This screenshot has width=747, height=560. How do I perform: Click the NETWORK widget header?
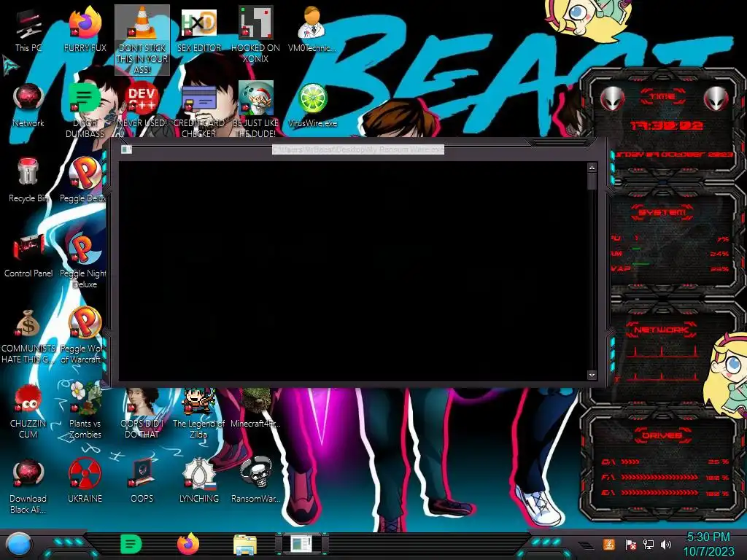(x=661, y=330)
